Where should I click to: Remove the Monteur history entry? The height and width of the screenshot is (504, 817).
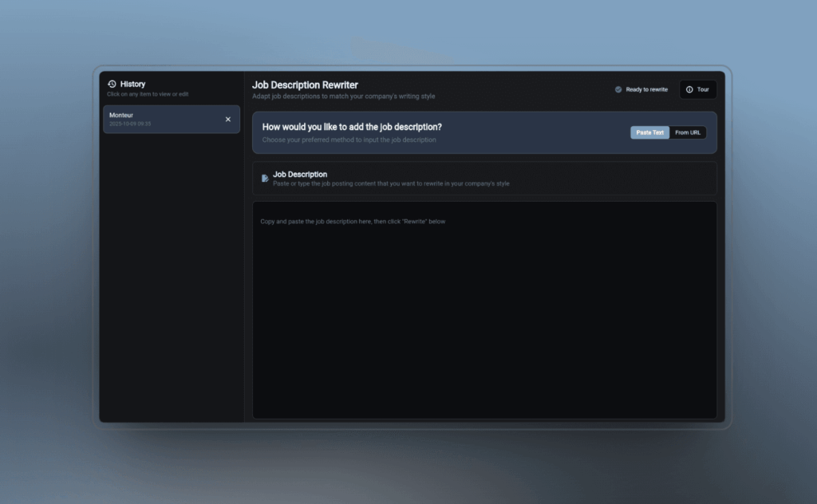(228, 120)
